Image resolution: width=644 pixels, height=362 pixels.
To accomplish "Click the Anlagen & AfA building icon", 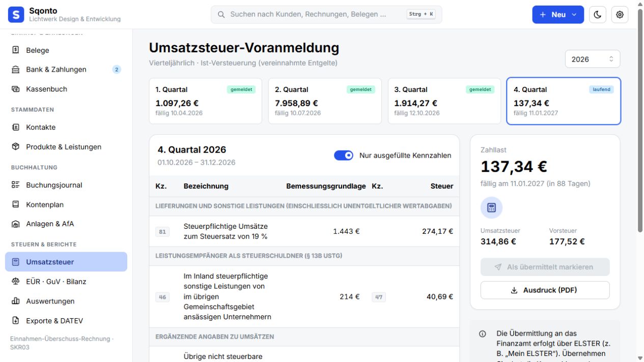I will click(x=16, y=224).
